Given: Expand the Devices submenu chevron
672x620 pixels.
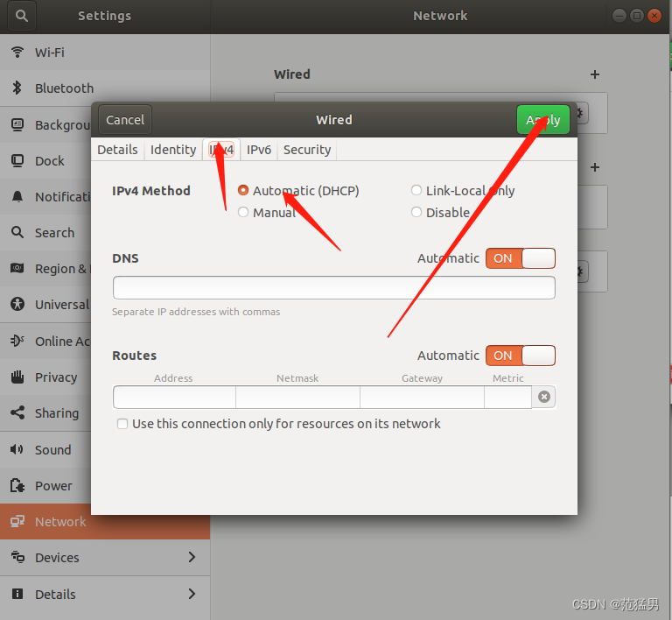Looking at the screenshot, I should point(192,557).
